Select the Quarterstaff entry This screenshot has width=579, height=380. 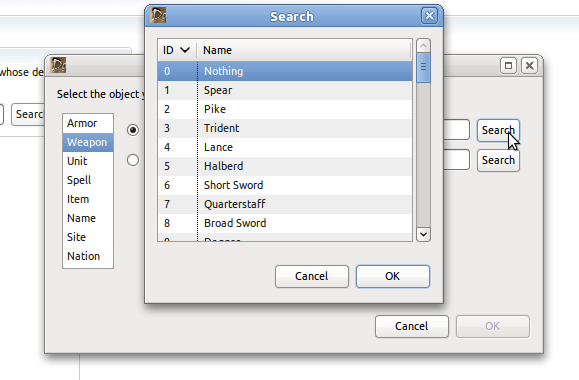pos(285,204)
